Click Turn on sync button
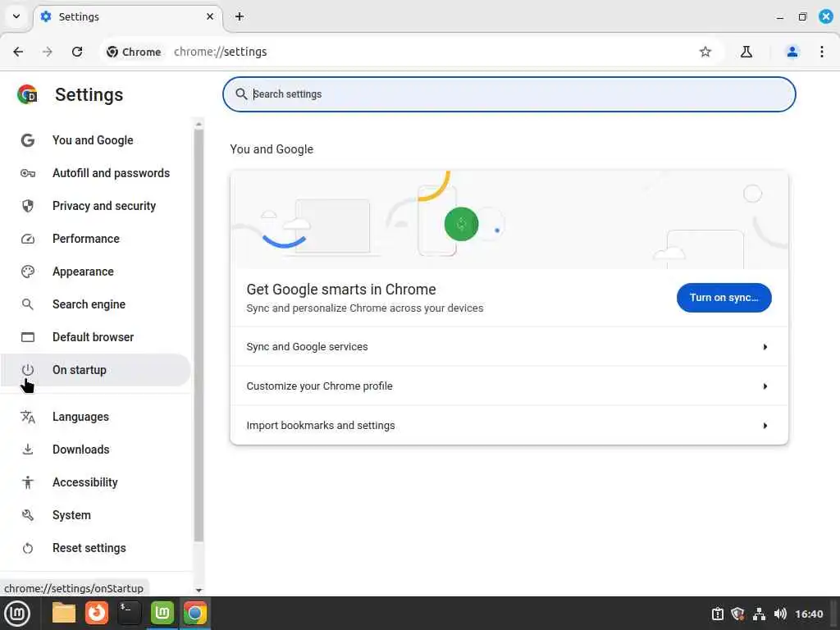The height and width of the screenshot is (630, 840). click(724, 297)
